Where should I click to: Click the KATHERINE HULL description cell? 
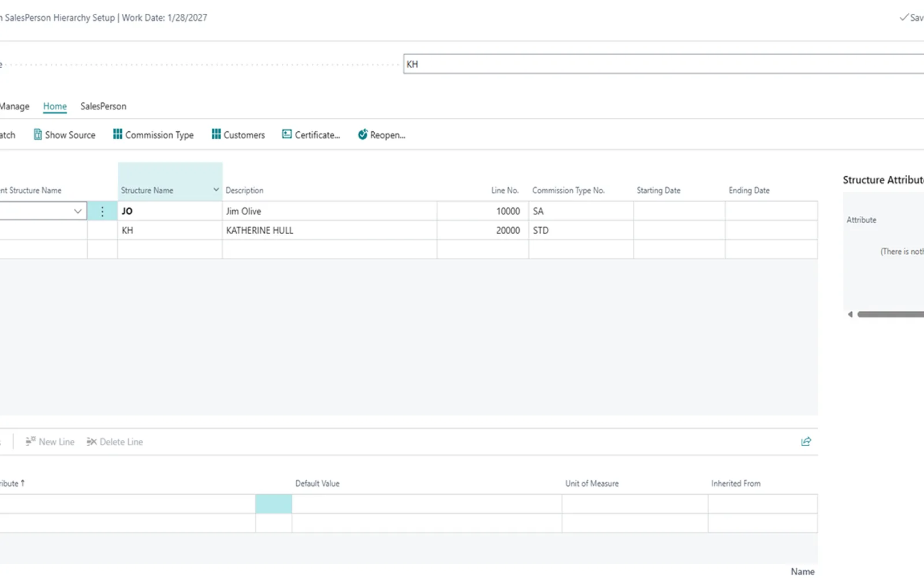(330, 230)
